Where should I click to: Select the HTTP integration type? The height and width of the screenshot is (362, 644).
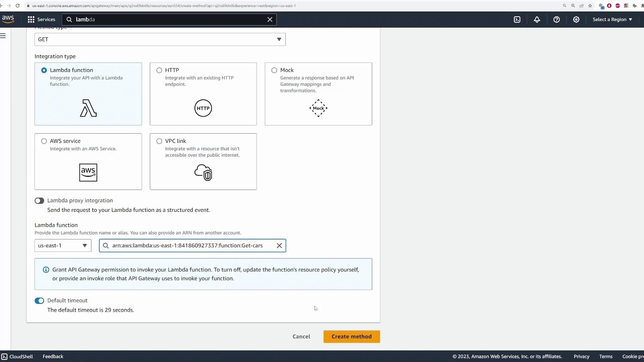click(x=159, y=70)
